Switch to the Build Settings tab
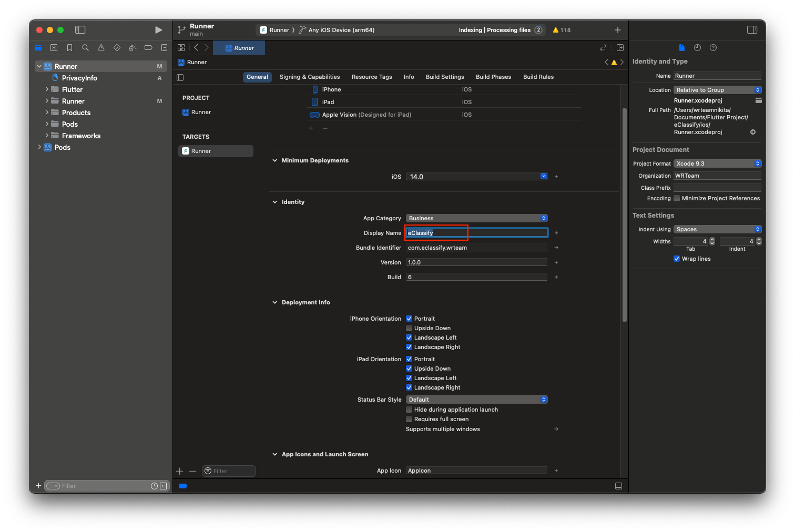795x532 pixels. (x=444, y=77)
